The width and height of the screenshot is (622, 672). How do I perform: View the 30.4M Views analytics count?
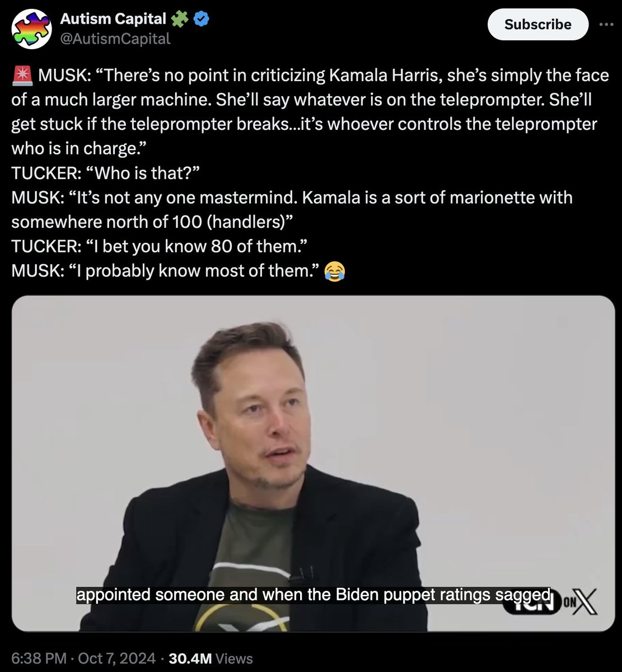(x=211, y=659)
